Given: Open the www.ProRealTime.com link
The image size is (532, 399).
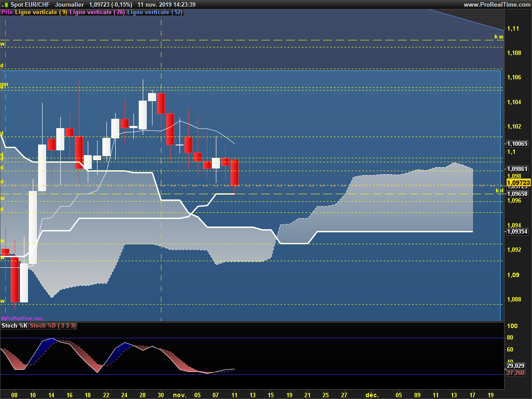Looking at the screenshot, I should (x=497, y=4).
